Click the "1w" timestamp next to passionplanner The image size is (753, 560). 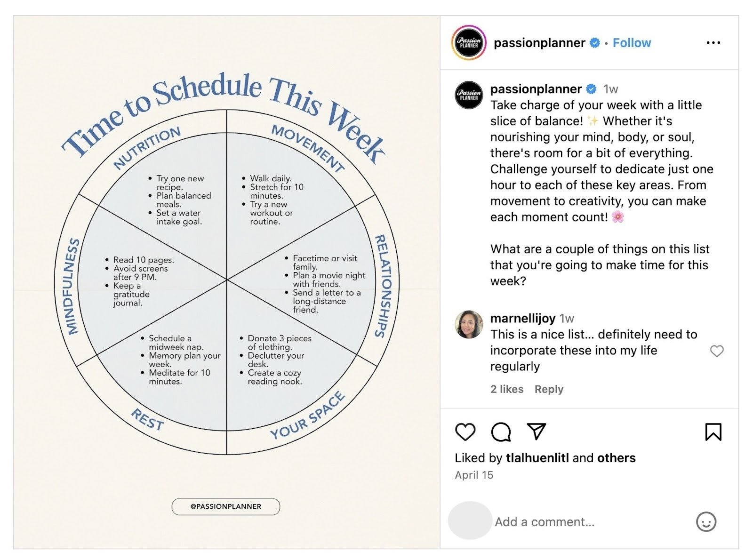click(610, 89)
